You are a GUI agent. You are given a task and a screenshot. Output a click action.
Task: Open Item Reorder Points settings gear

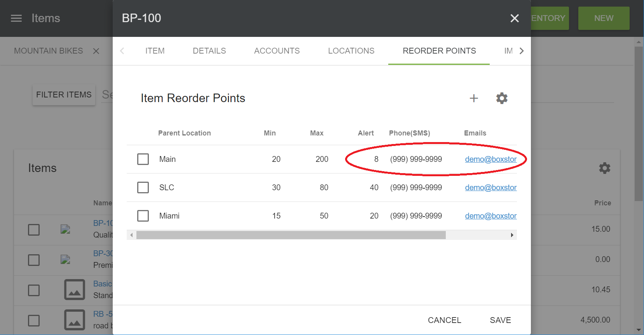point(502,98)
